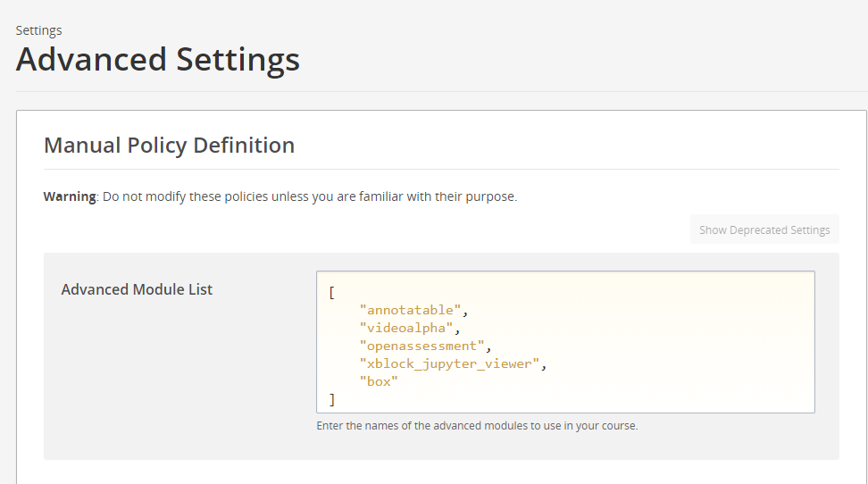Click the Show Deprecated Settings button
Image resolution: width=868 pixels, height=484 pixels.
coord(764,229)
